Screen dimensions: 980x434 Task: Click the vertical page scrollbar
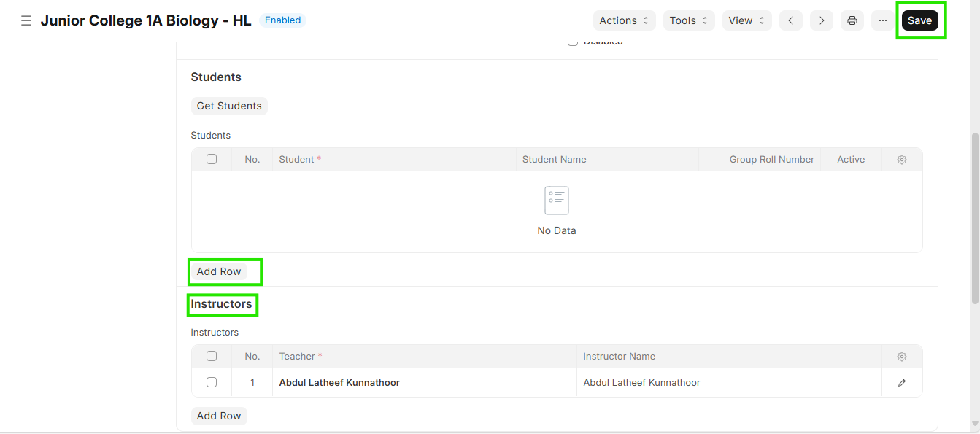[975, 219]
